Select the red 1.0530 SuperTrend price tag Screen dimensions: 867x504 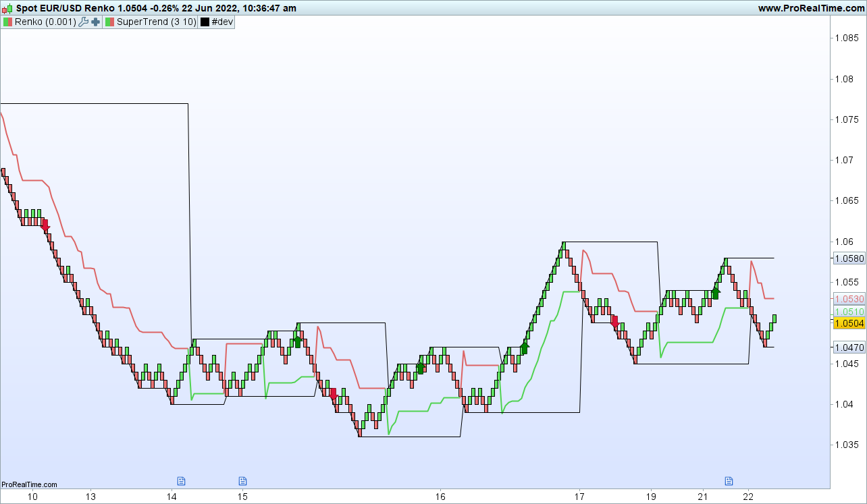[x=849, y=299]
